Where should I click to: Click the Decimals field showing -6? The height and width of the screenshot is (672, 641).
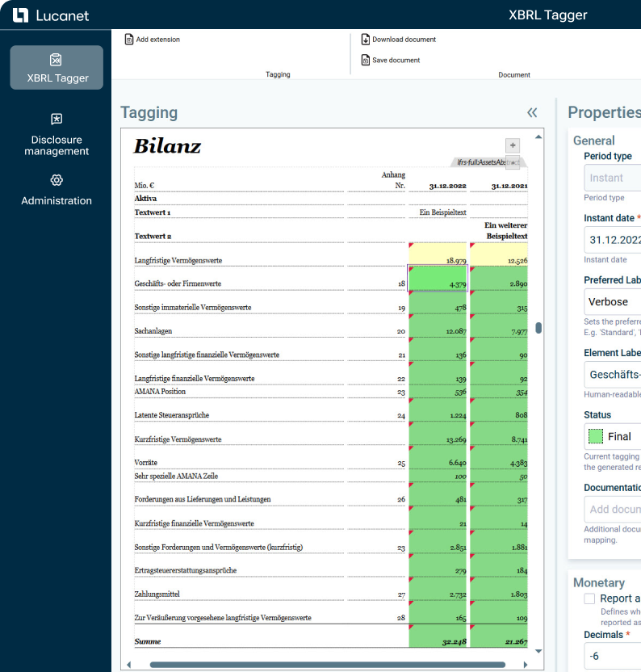tap(614, 656)
